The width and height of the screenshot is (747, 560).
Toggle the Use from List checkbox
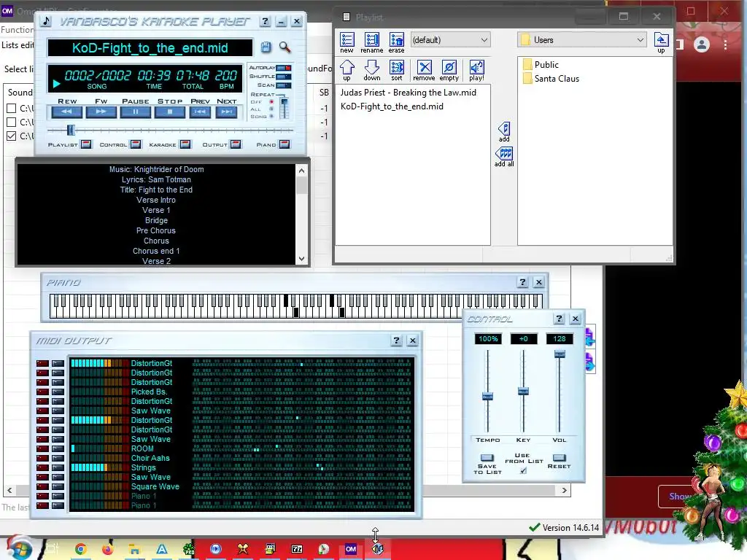523,470
